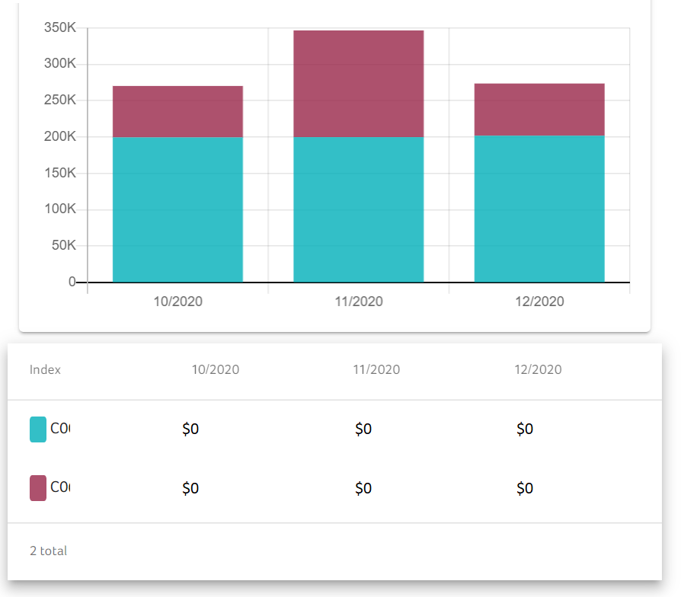
Task: Select the maroon bar segment for 12/2020
Action: (x=539, y=109)
